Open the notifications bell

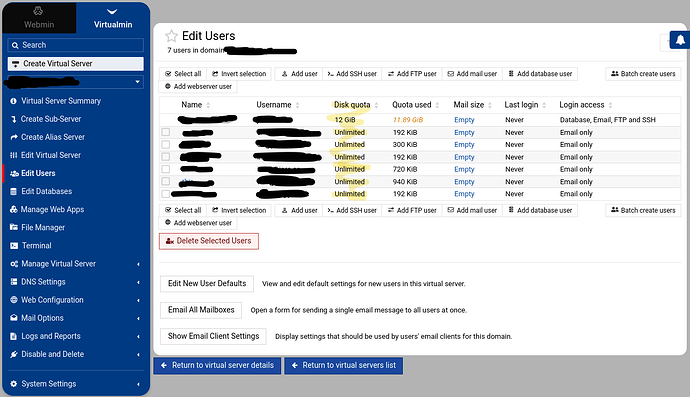pyautogui.click(x=680, y=40)
